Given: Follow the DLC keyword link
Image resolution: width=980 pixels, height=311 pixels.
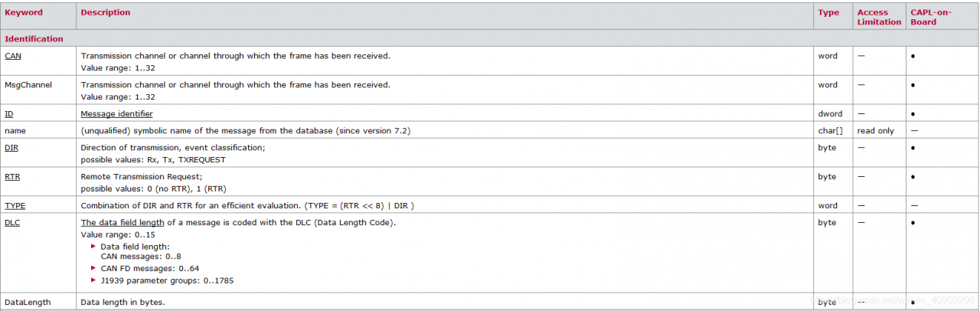Looking at the screenshot, I should (12, 222).
